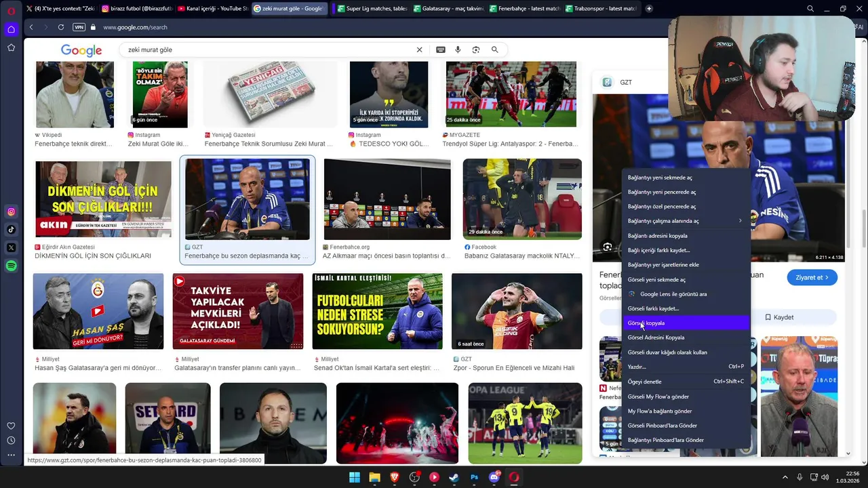This screenshot has height=488, width=868.
Task: Clear the Google search box with the X
Action: point(419,49)
